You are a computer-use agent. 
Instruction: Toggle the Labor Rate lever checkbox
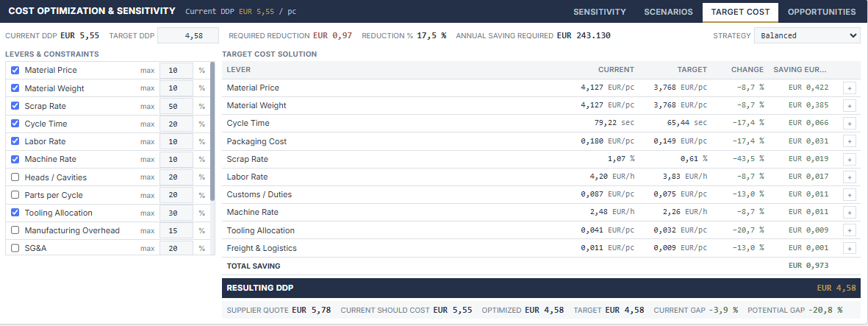click(15, 141)
